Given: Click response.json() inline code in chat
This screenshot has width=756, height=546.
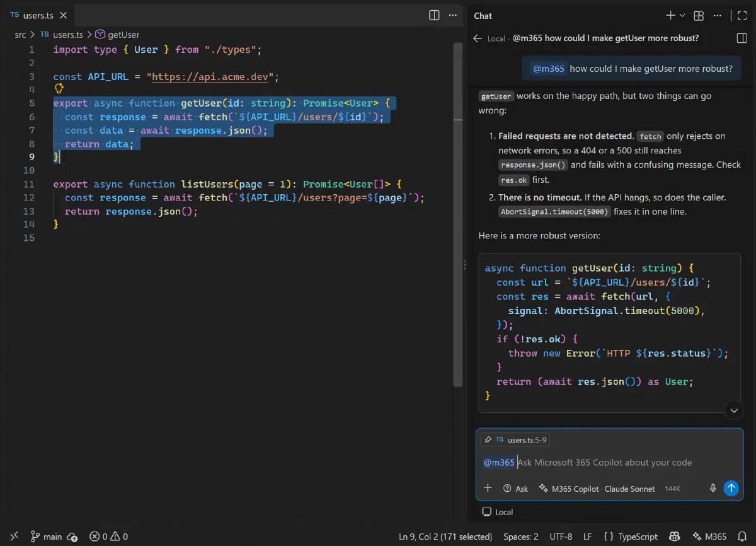Looking at the screenshot, I should coord(533,165).
